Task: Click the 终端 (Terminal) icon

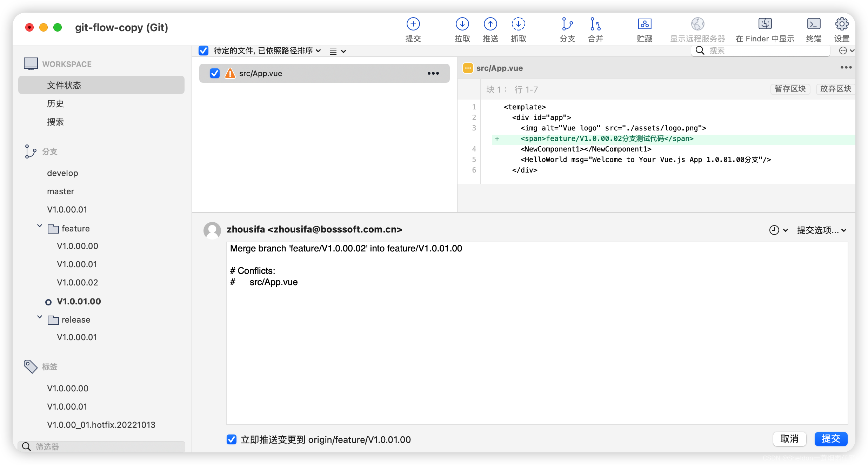Action: (x=814, y=25)
